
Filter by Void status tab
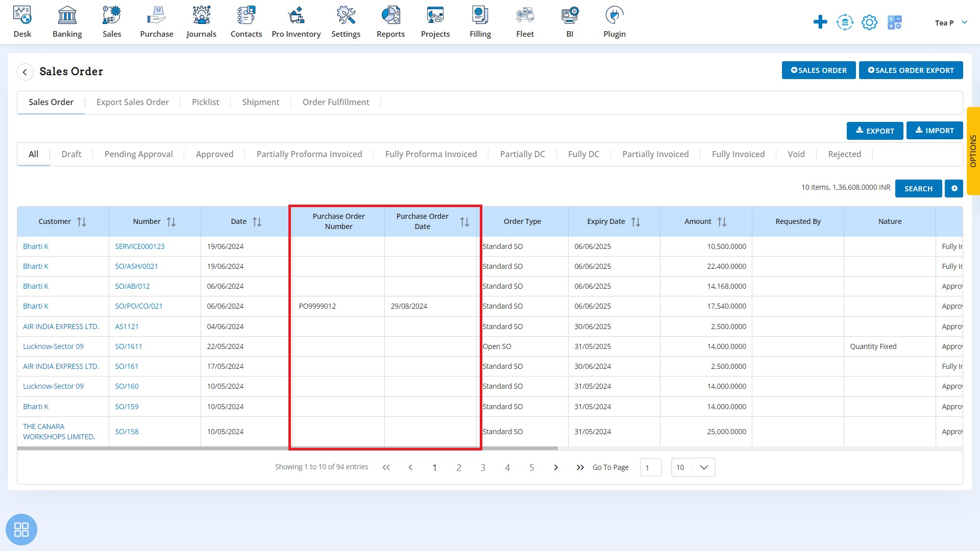(796, 154)
